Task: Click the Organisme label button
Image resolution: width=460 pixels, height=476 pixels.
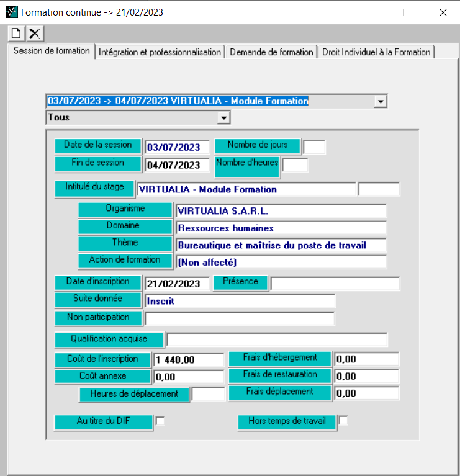Action: (x=125, y=209)
